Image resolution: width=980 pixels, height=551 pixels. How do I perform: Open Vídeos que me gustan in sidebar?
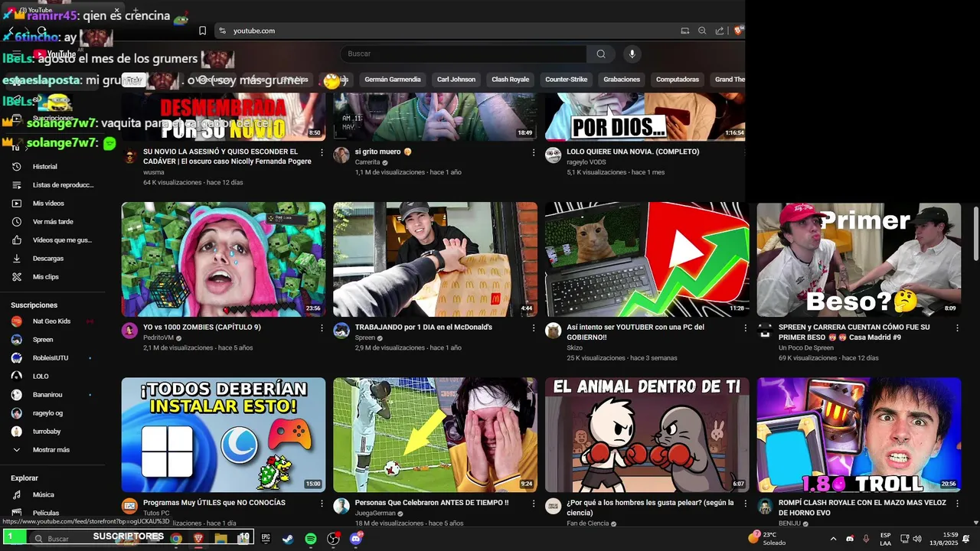(x=52, y=240)
